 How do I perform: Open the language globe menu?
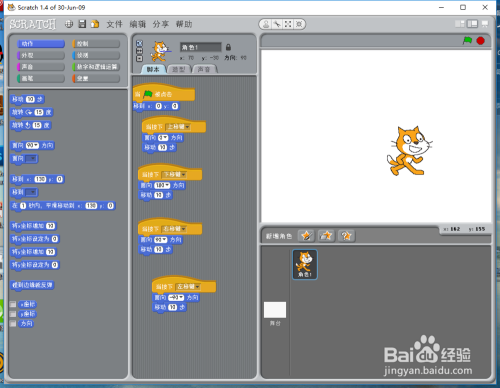(x=69, y=24)
